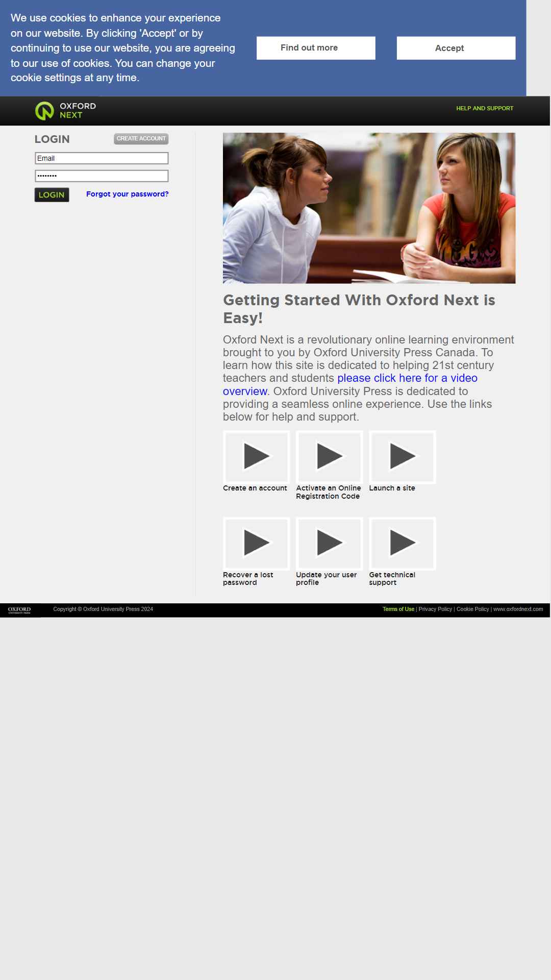This screenshot has height=980, width=551.
Task: Open the Cookie Policy link
Action: coord(472,609)
